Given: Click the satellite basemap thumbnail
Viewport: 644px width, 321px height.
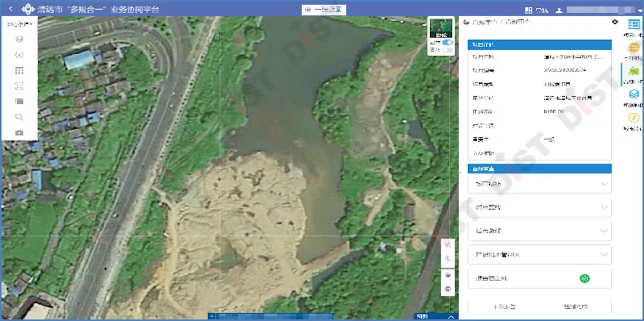Looking at the screenshot, I should [x=440, y=28].
